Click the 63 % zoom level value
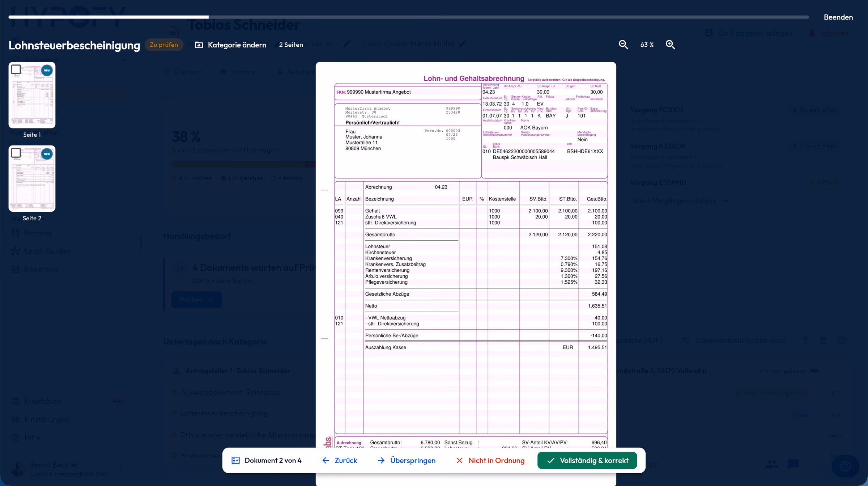This screenshot has height=486, width=868. tap(647, 45)
